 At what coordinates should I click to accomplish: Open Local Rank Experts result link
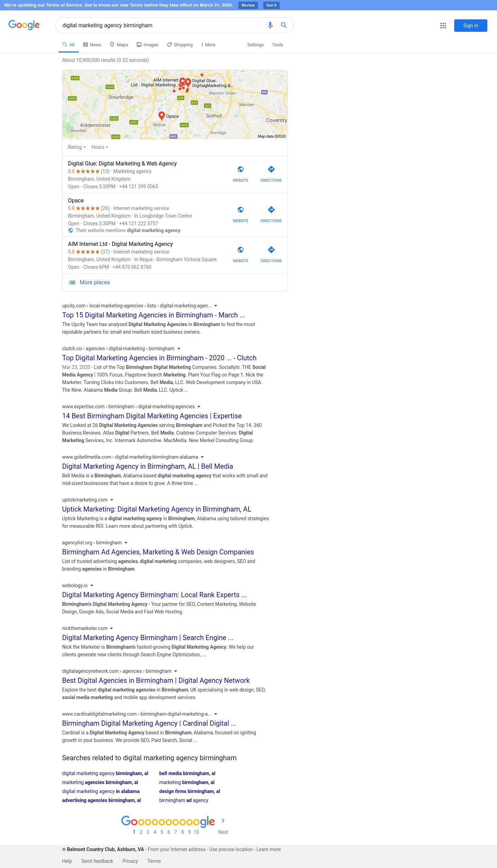154,595
